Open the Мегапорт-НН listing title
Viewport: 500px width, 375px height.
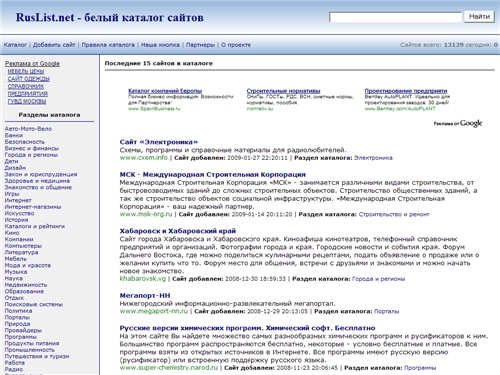coord(145,295)
